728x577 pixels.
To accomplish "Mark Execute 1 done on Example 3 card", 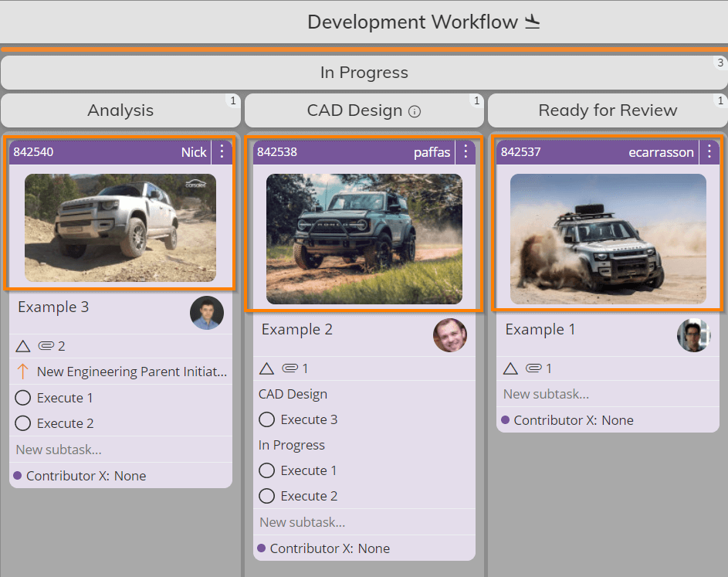I will coord(23,399).
